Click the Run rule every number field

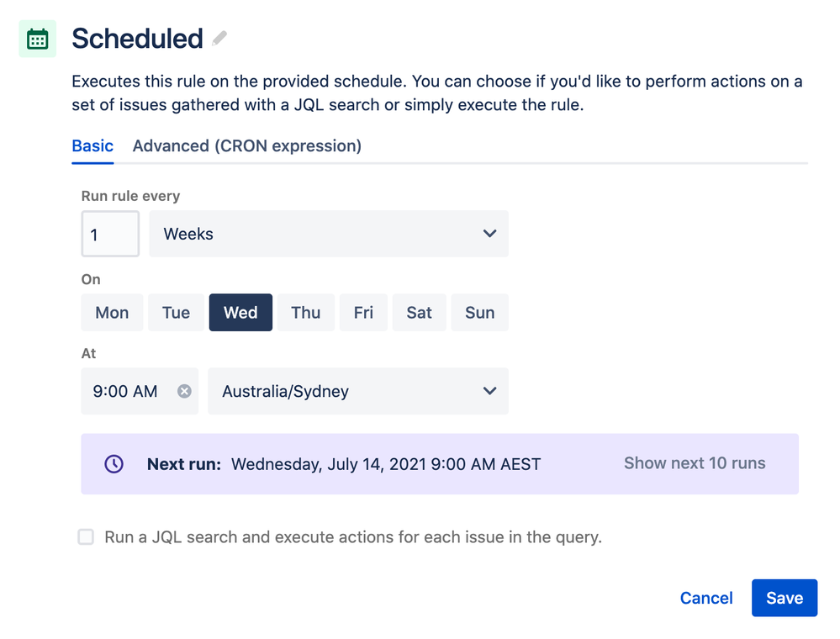110,234
